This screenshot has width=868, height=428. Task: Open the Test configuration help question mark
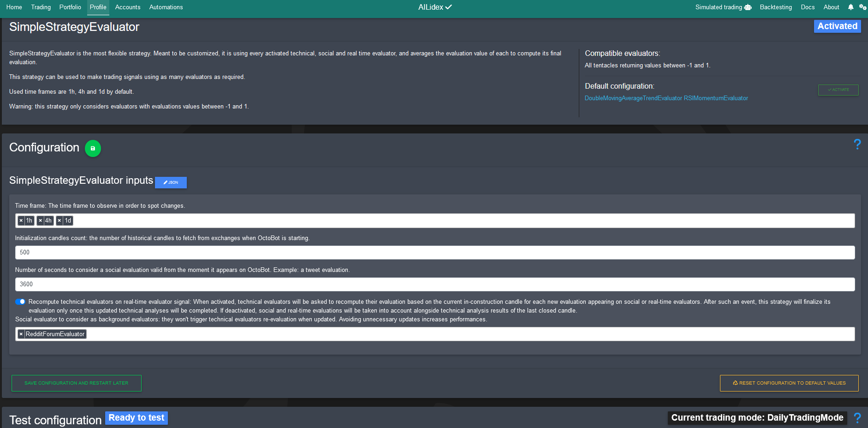pos(857,417)
